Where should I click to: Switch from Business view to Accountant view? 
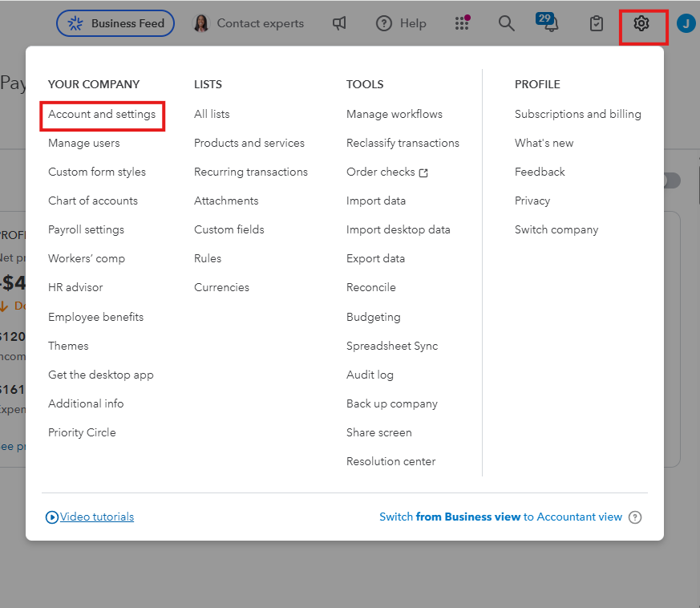(500, 517)
